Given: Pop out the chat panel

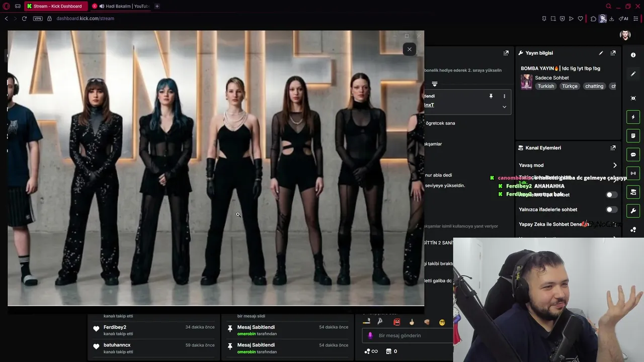Looking at the screenshot, I should tap(506, 53).
